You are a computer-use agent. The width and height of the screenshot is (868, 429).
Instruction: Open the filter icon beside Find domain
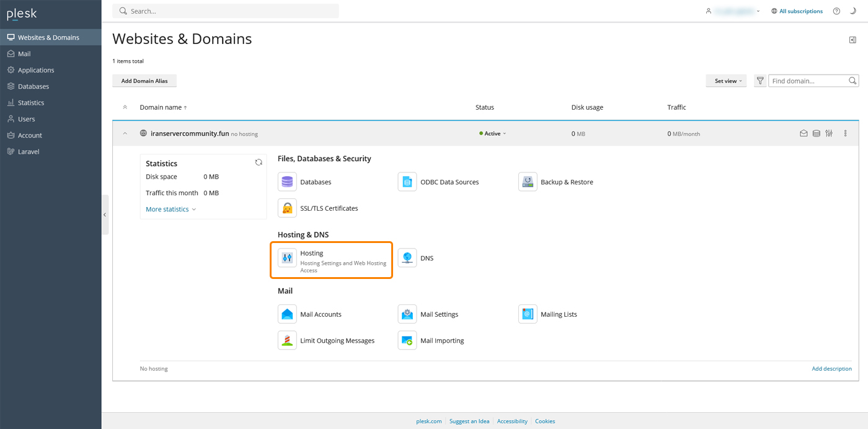759,80
